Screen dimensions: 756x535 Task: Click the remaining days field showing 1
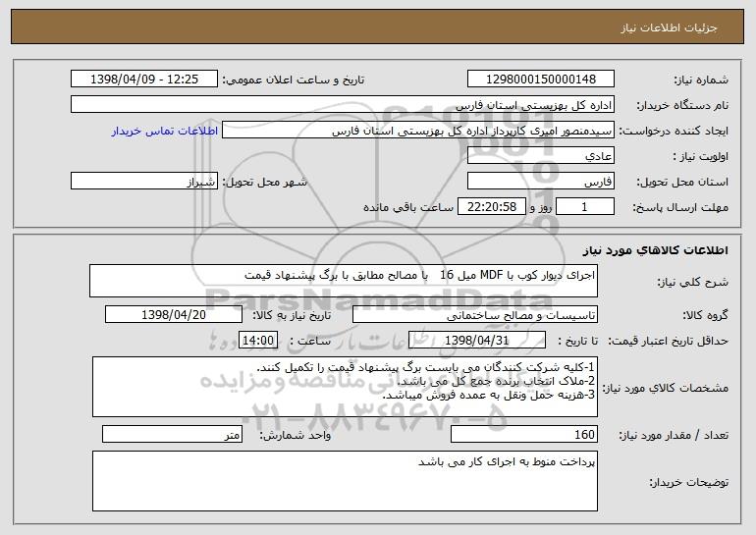pos(585,206)
